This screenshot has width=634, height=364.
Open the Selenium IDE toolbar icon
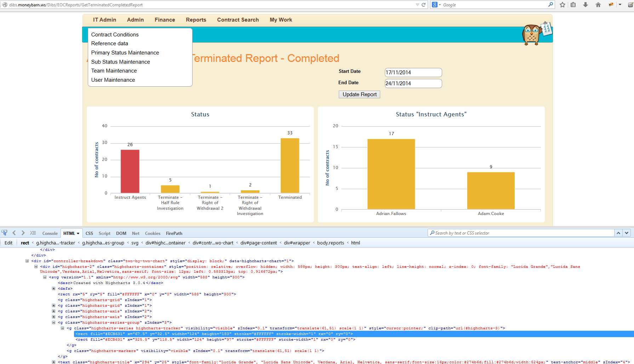630,5
